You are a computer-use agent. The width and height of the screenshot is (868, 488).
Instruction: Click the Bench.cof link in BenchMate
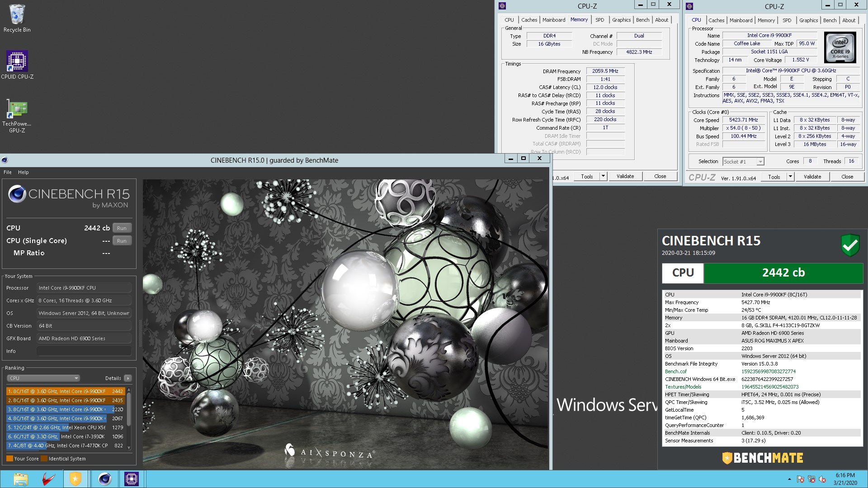click(x=675, y=371)
